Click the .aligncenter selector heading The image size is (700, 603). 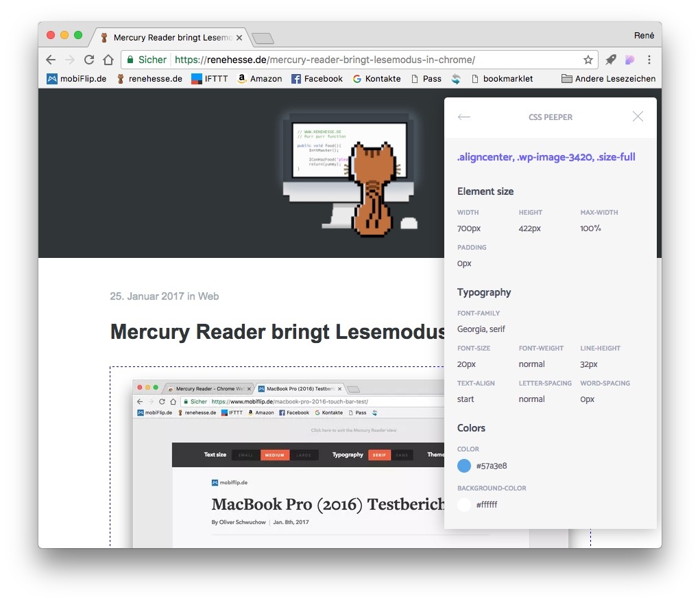tap(546, 157)
